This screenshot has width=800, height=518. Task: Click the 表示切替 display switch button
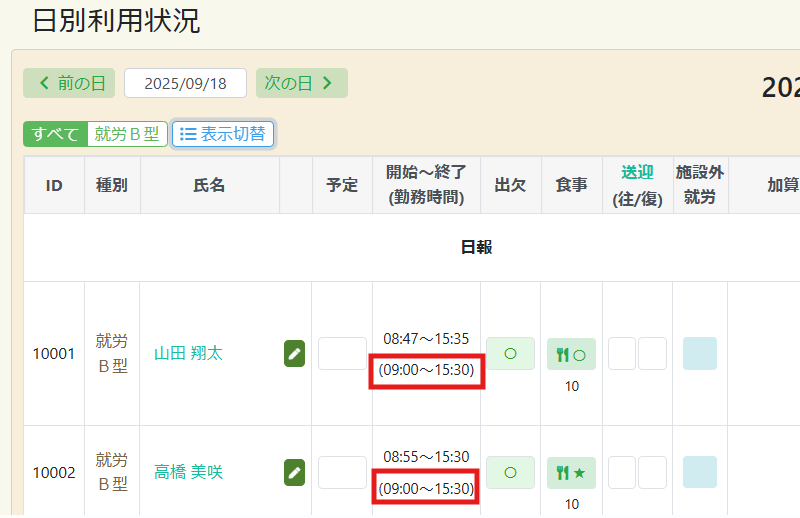coord(223,134)
